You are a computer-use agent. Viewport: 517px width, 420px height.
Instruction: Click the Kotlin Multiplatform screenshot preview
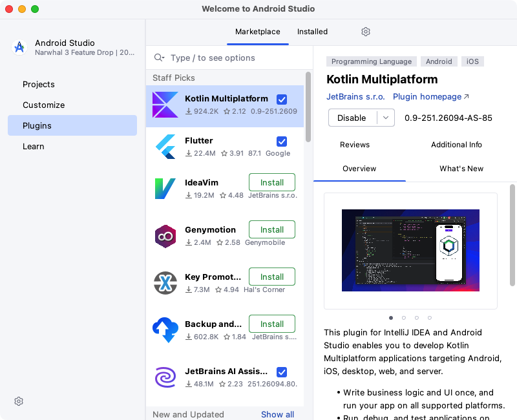[410, 250]
